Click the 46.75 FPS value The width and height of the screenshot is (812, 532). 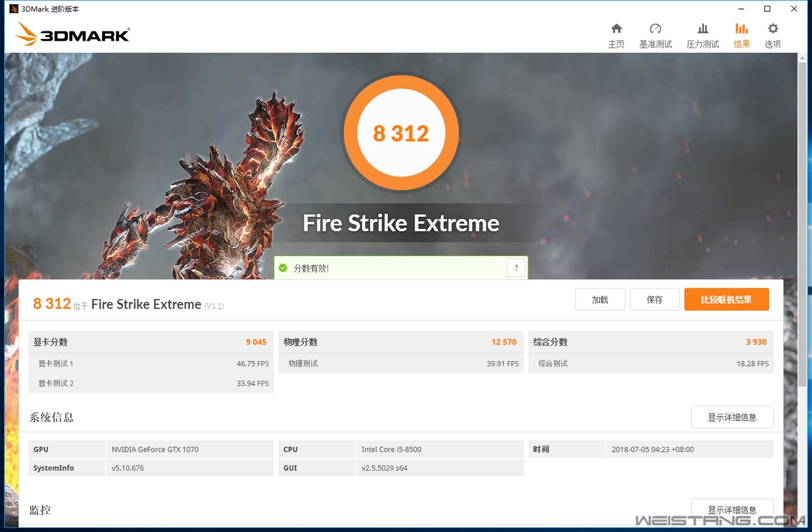pos(252,364)
